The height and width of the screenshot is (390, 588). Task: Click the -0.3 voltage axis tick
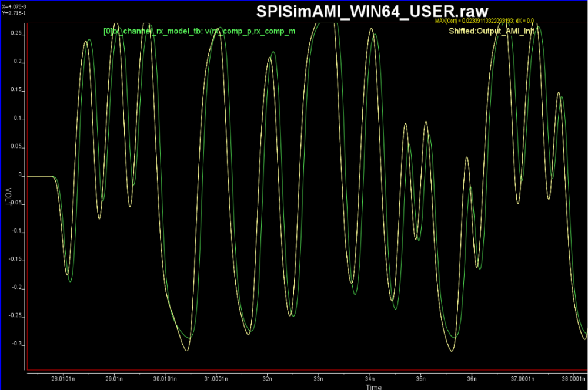click(x=16, y=344)
